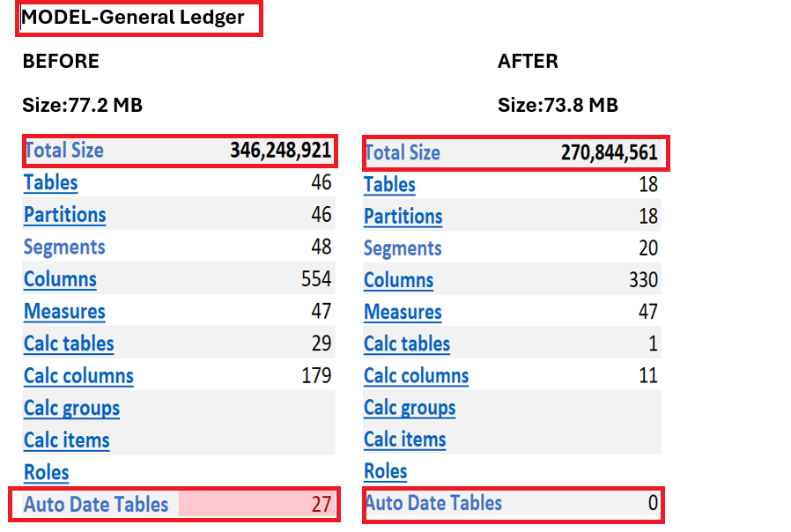The height and width of the screenshot is (532, 791).
Task: Click the BEFORE Total Size value 346,248,921
Action: 280,150
